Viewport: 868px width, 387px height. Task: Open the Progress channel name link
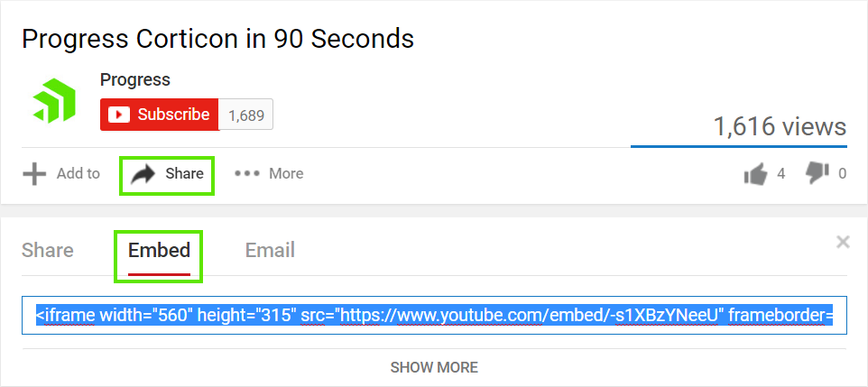tap(135, 79)
